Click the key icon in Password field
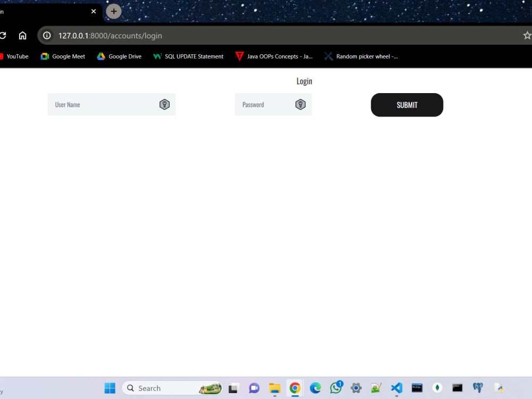The width and height of the screenshot is (532, 399). [300, 104]
